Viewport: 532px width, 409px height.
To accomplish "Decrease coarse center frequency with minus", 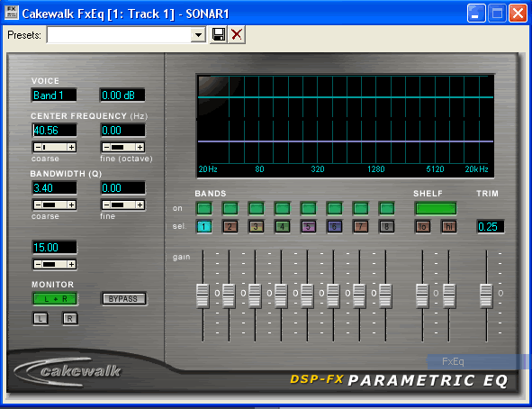I will 38,148.
